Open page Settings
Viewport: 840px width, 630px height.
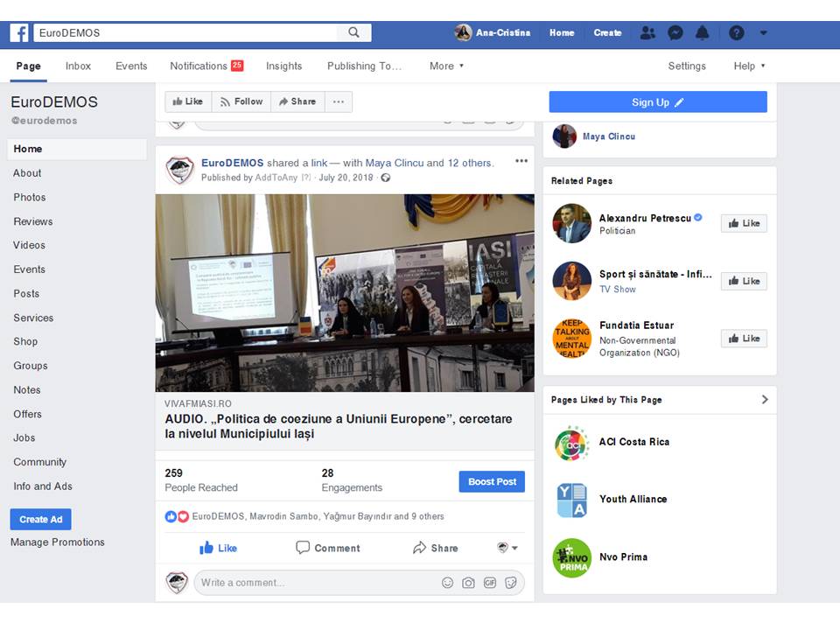click(687, 66)
